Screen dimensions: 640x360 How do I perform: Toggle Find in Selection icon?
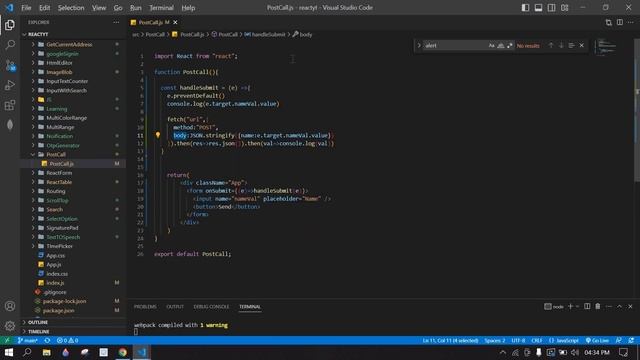coord(571,45)
